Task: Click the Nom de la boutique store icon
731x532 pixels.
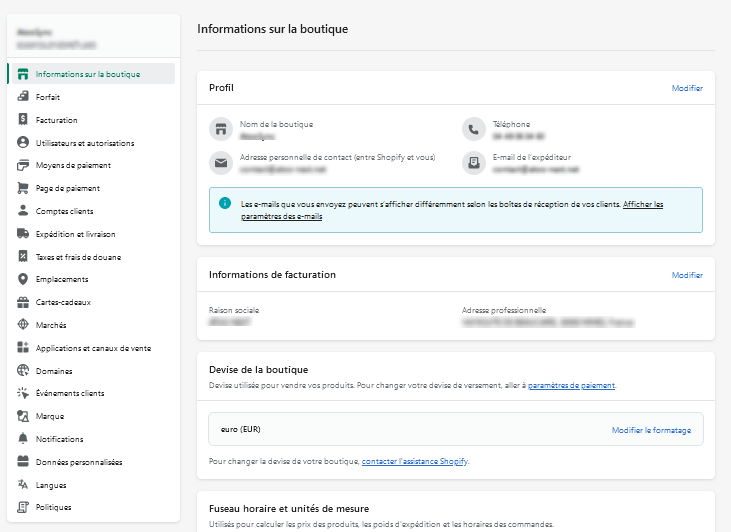Action: coord(221,129)
